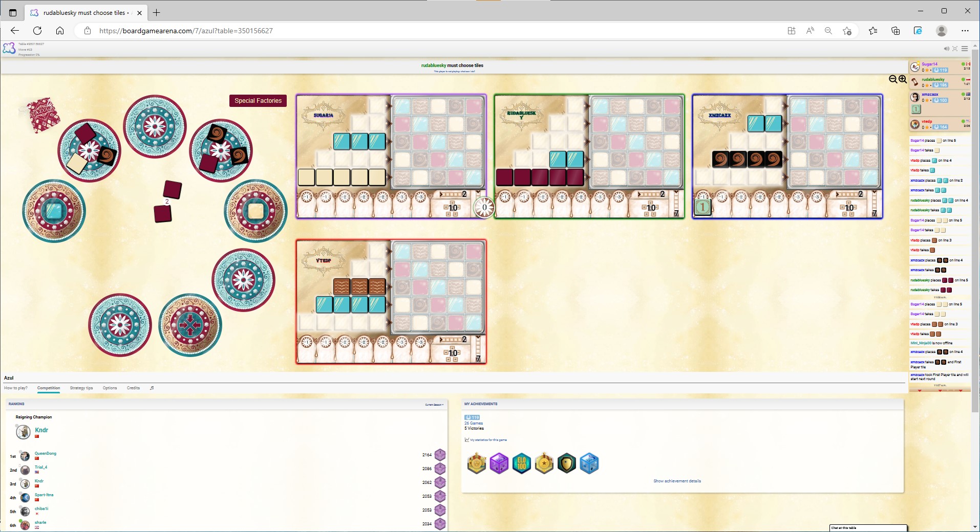
Task: Take the dark red tile marked 2 from center
Action: (x=163, y=213)
